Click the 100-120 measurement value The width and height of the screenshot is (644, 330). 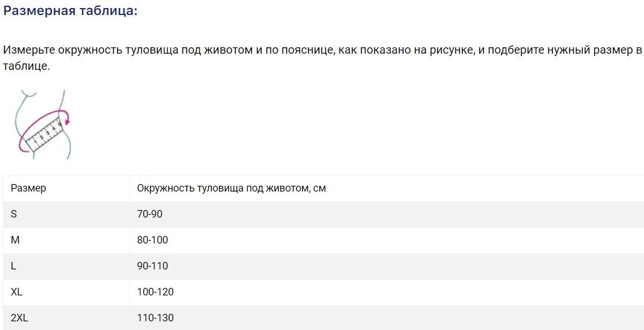pyautogui.click(x=155, y=292)
